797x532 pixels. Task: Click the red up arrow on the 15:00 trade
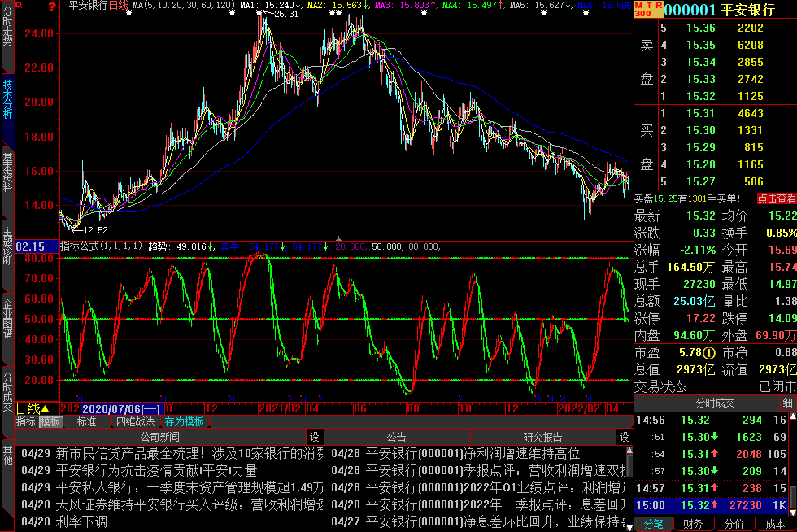click(714, 505)
